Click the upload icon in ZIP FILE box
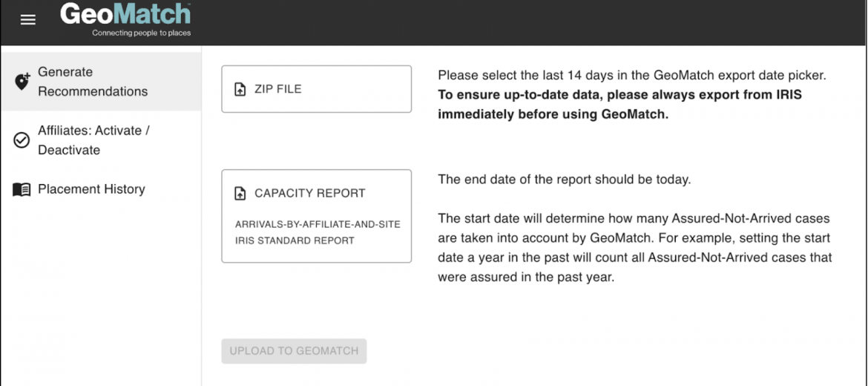The image size is (868, 386). tap(240, 89)
